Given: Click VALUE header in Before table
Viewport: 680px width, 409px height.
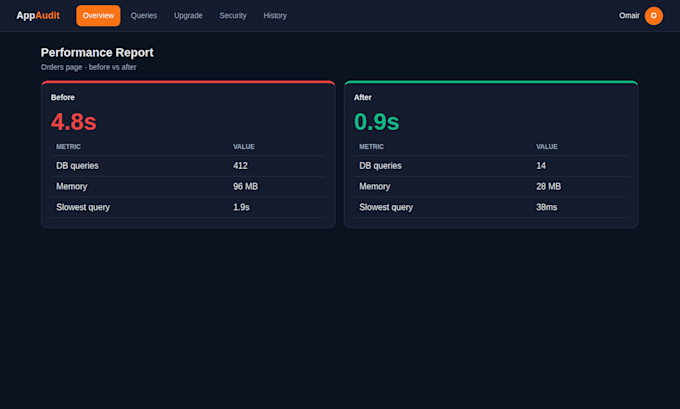Looking at the screenshot, I should click(244, 147).
